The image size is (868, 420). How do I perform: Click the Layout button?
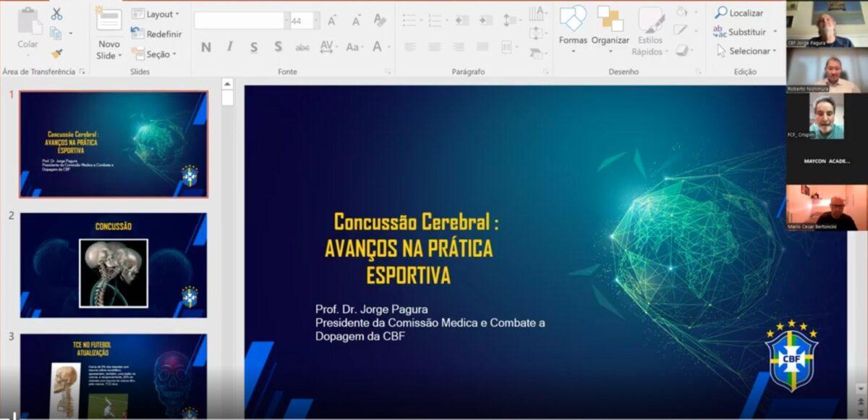tap(154, 13)
